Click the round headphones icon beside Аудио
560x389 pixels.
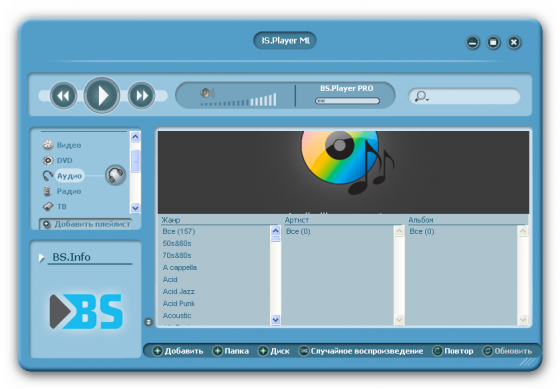[115, 175]
